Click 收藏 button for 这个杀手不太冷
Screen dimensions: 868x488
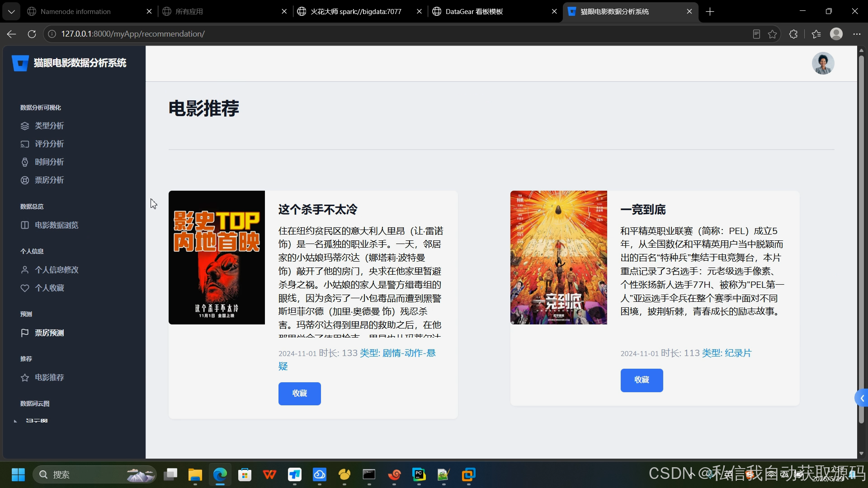(300, 394)
